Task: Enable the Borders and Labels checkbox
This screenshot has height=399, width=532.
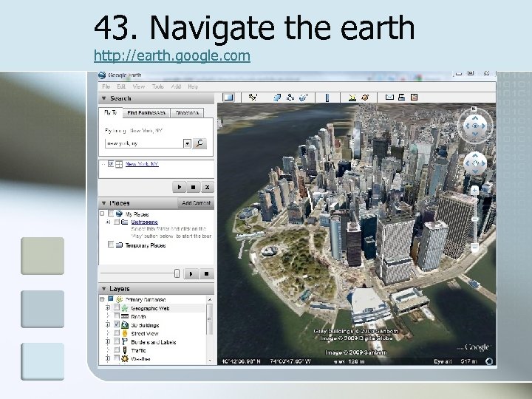Action: pyautogui.click(x=117, y=341)
